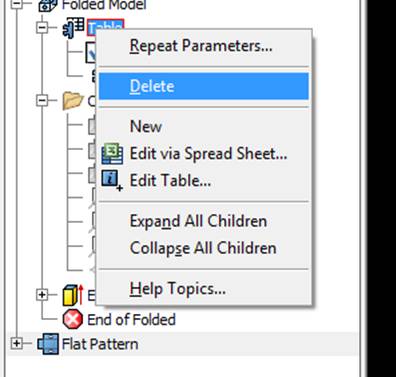Viewport: 396px width, 377px height.
Task: Click the blue Edit Table info icon
Action: (112, 180)
